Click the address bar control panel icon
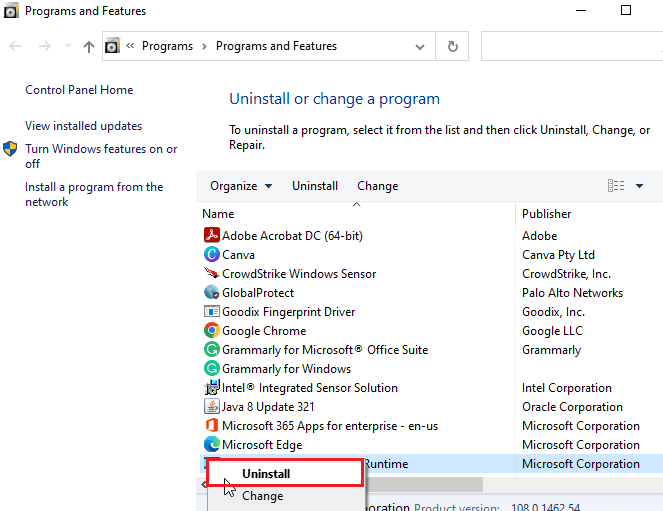This screenshot has width=663, height=511. click(112, 46)
